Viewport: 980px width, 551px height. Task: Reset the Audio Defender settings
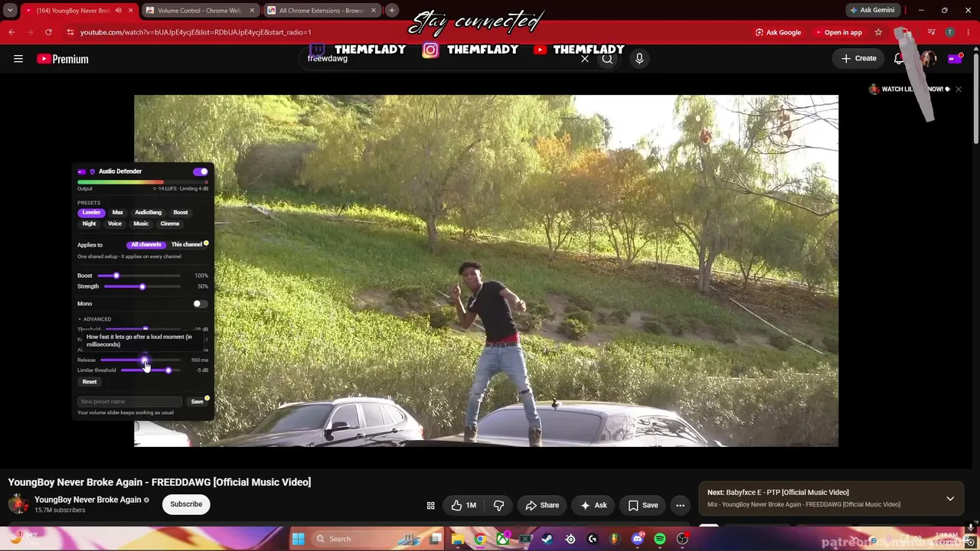coord(90,382)
